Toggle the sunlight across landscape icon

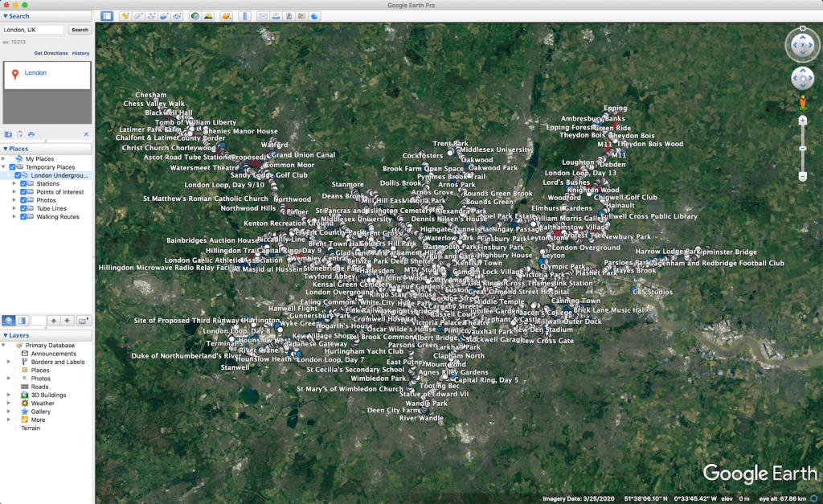click(208, 16)
